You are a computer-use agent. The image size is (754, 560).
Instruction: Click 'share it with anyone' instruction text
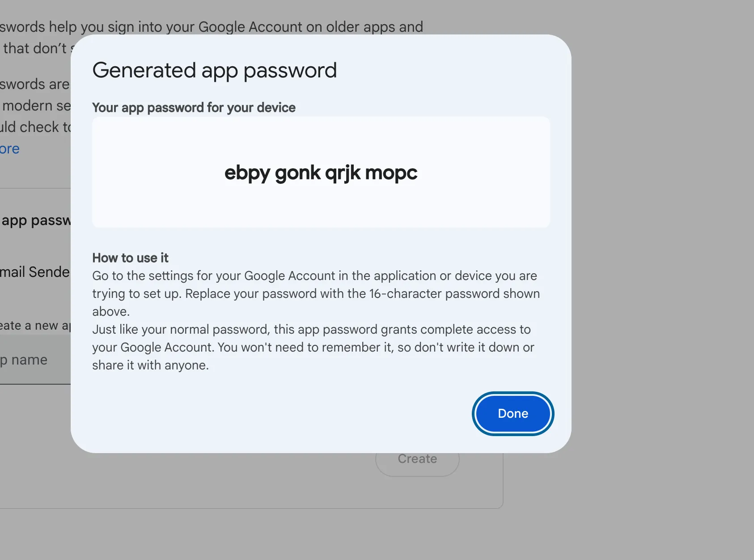tap(150, 365)
